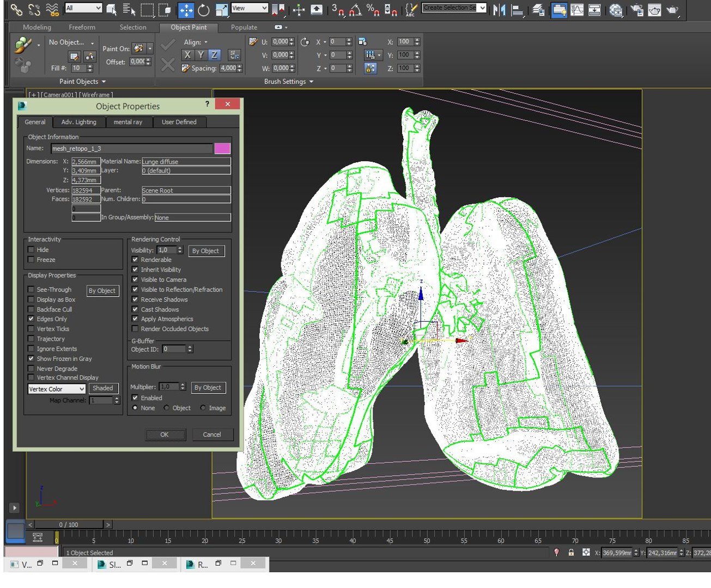The height and width of the screenshot is (588, 711).
Task: Click the Paint with Objects brush icon
Action: 22,45
